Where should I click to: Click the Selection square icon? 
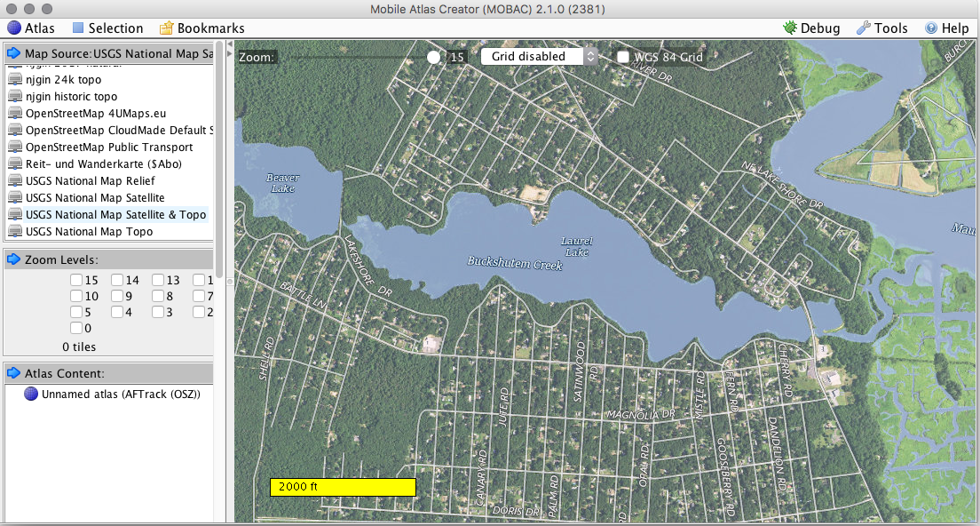tap(78, 28)
